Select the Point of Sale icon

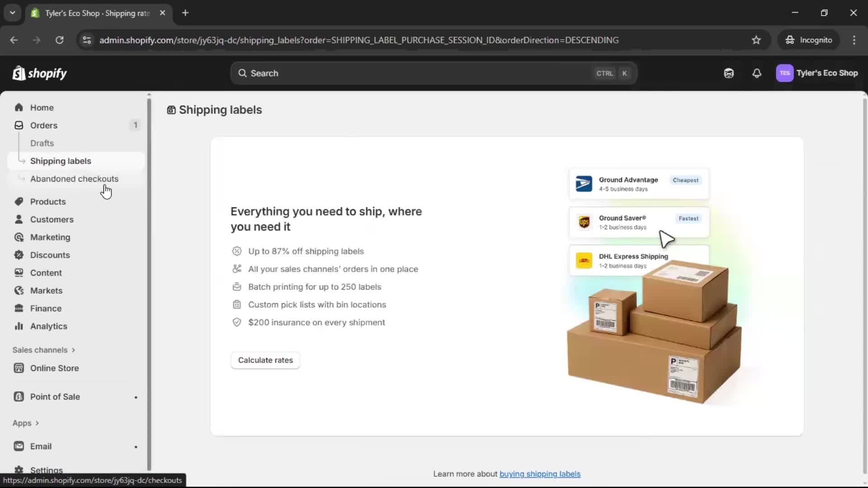18,396
